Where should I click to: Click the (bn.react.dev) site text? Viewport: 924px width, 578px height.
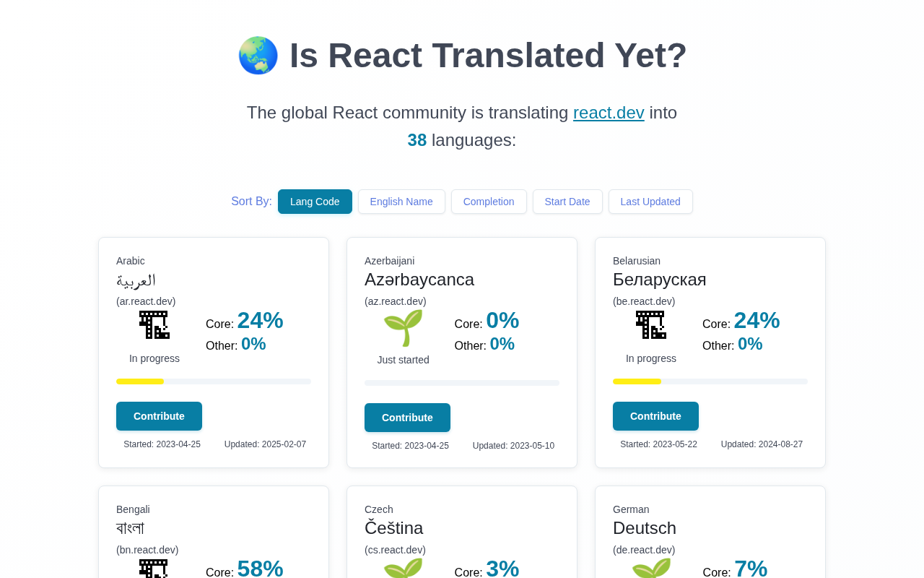click(147, 550)
